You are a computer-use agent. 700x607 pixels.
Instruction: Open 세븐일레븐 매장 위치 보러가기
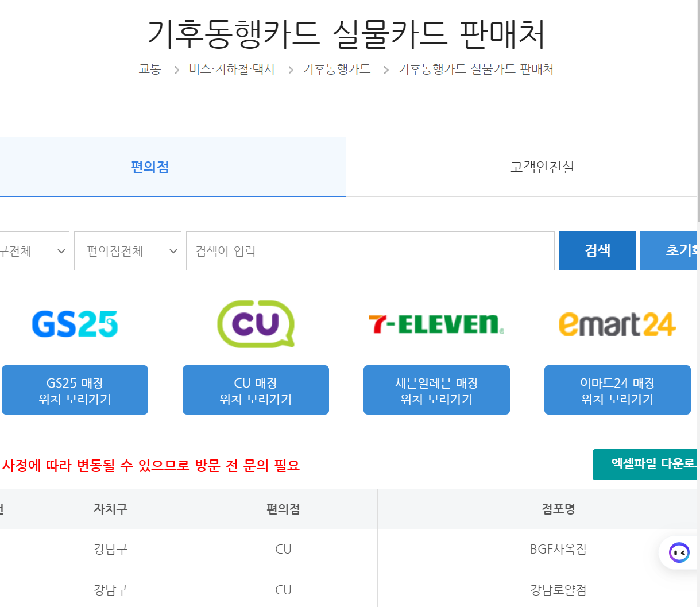[436, 389]
